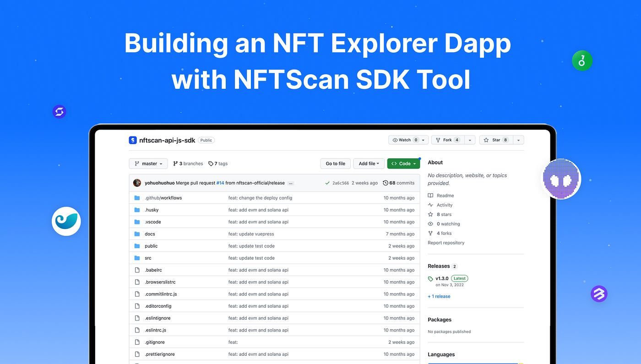Open the src folder
Image resolution: width=641 pixels, height=364 pixels.
pos(148,258)
